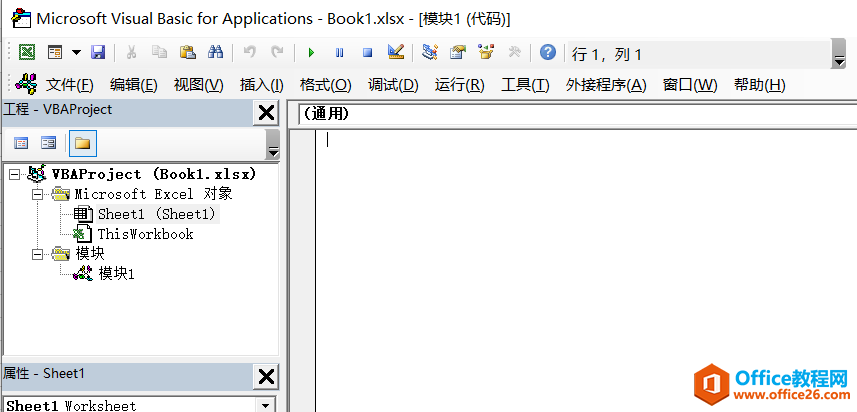The height and width of the screenshot is (412, 857).
Task: Select VBAProject (Book1.xlsx) in the tree
Action: coord(154,174)
